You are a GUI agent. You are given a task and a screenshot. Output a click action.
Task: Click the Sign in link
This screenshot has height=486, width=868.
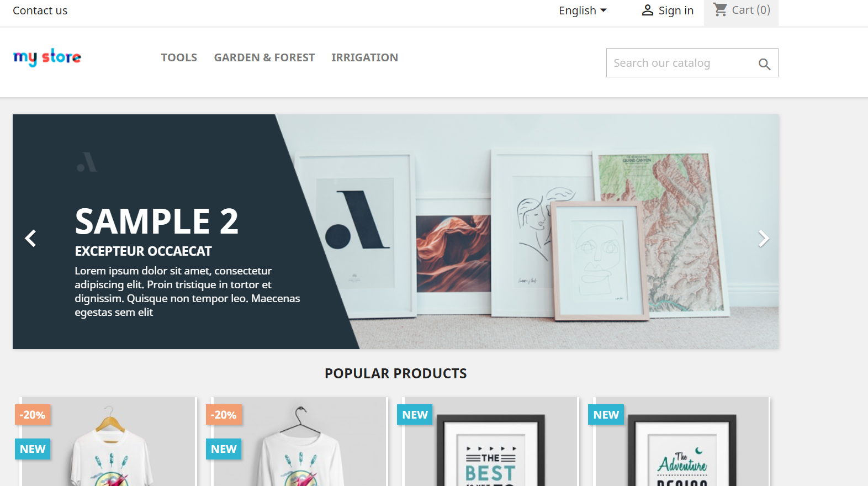[x=676, y=10]
